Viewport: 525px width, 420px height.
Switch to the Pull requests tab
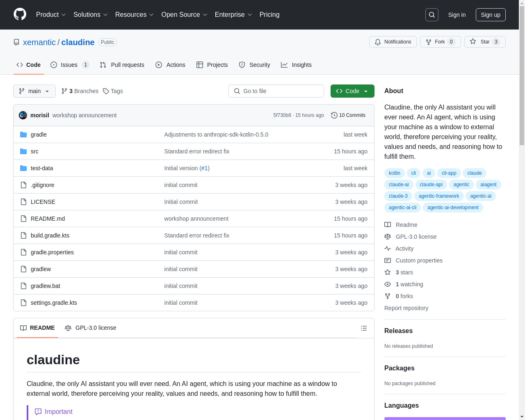(x=122, y=65)
